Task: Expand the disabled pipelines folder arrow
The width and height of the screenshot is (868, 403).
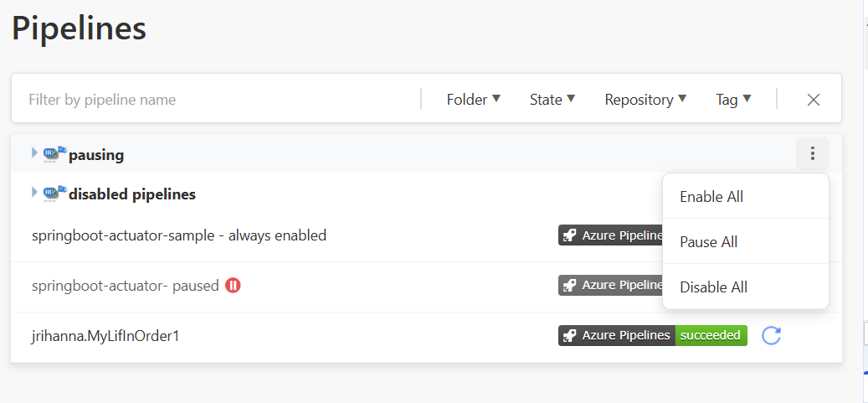Action: [34, 194]
